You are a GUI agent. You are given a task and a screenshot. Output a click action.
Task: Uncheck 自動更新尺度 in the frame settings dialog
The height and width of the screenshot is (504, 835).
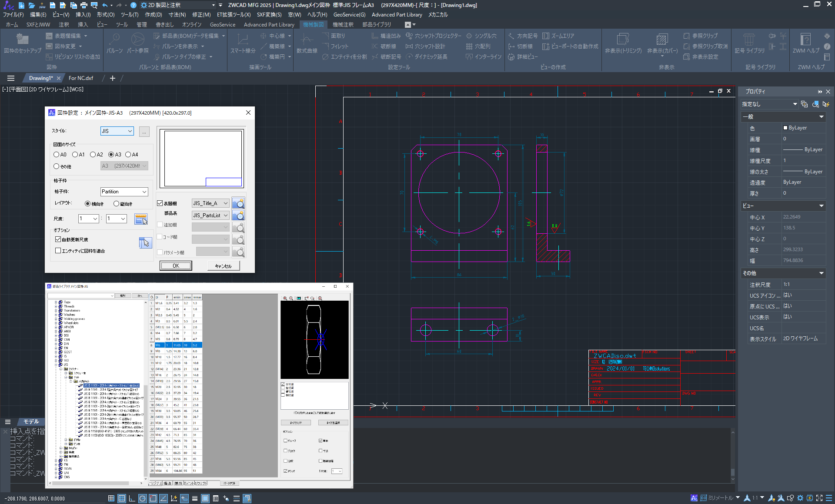click(x=58, y=239)
